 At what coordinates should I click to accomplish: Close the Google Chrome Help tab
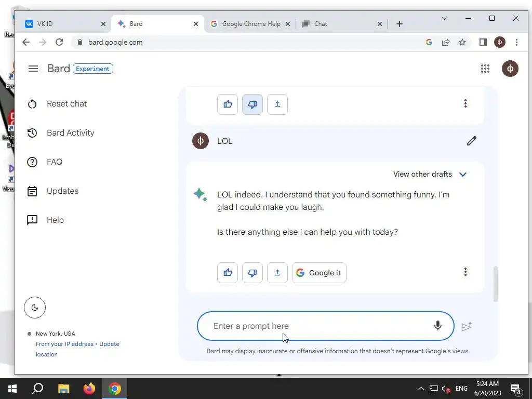tap(288, 24)
